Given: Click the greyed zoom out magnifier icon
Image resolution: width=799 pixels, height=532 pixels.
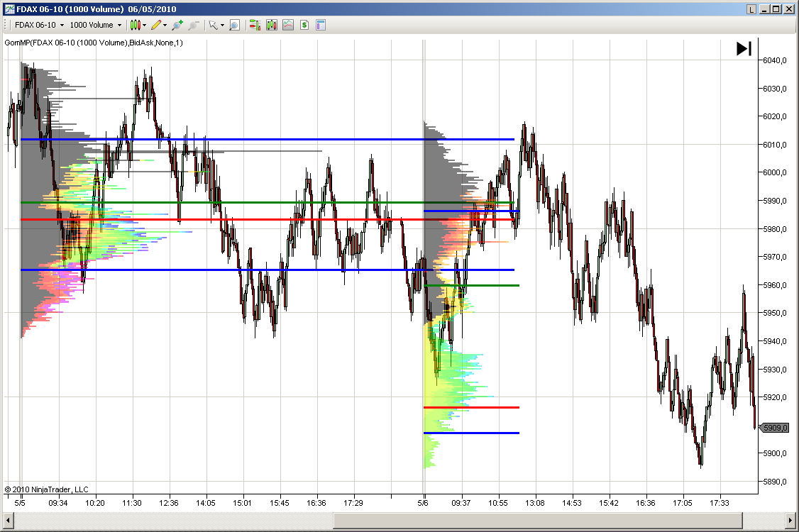Looking at the screenshot, I should point(194,25).
